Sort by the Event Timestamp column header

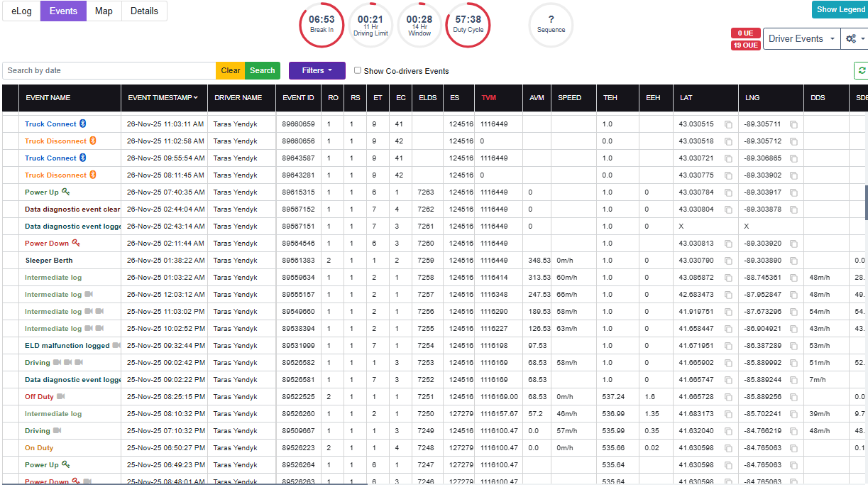coord(163,97)
